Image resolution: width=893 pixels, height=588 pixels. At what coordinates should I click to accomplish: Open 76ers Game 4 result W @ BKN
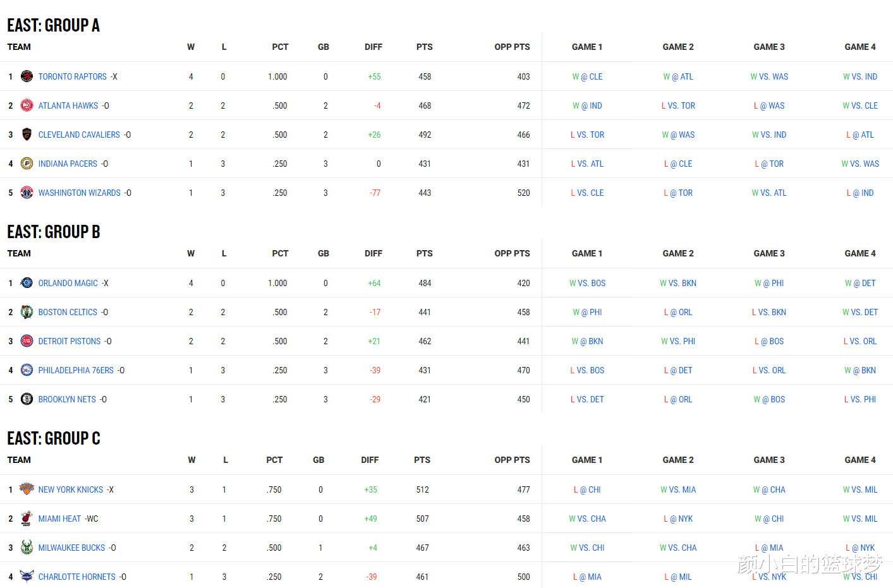[x=860, y=370]
